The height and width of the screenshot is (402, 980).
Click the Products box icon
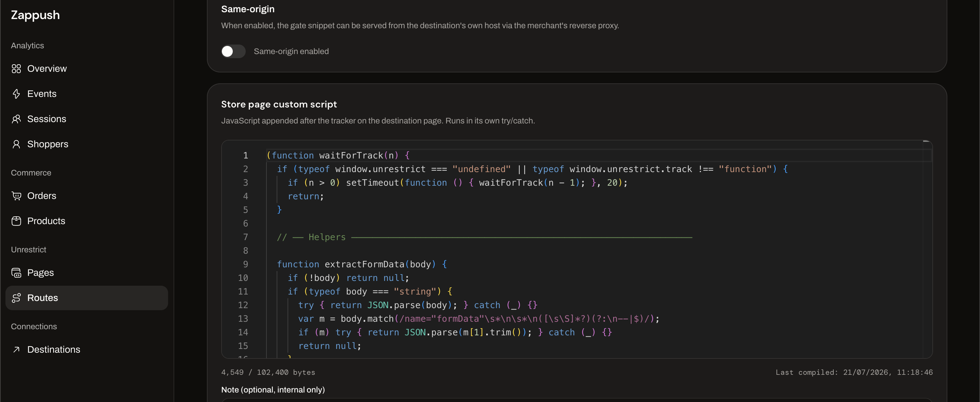[x=16, y=221]
